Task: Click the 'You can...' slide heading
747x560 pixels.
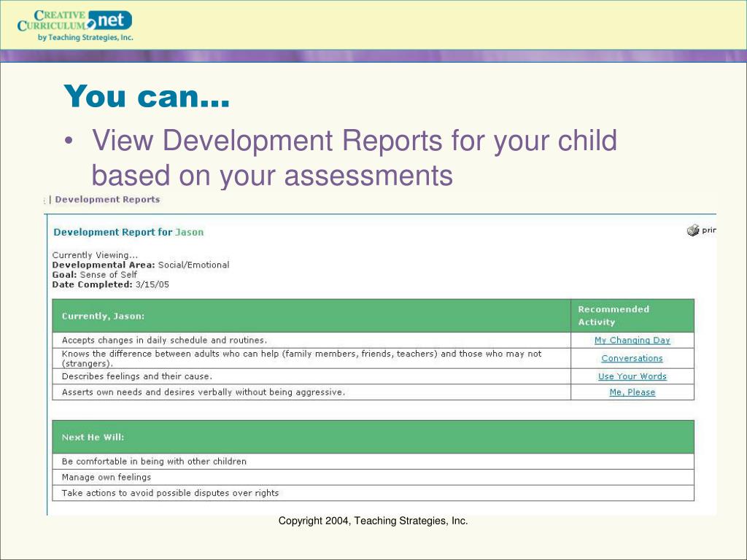Action: [x=147, y=96]
